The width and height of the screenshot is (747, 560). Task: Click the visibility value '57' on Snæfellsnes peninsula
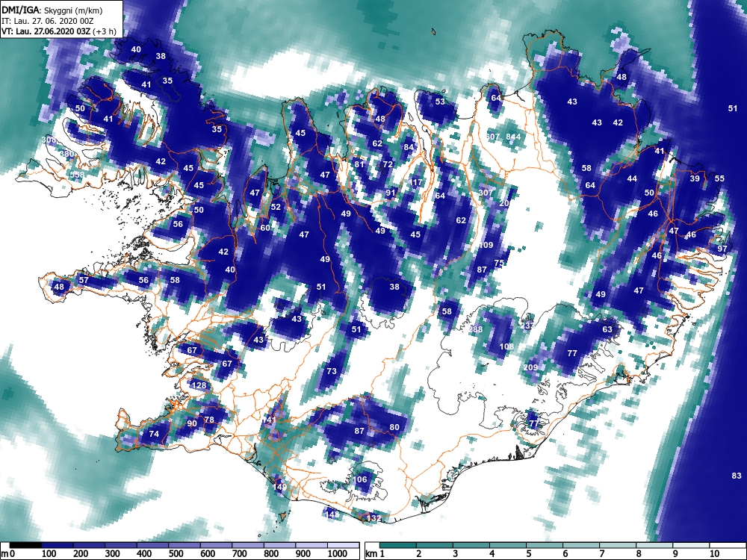coord(84,280)
